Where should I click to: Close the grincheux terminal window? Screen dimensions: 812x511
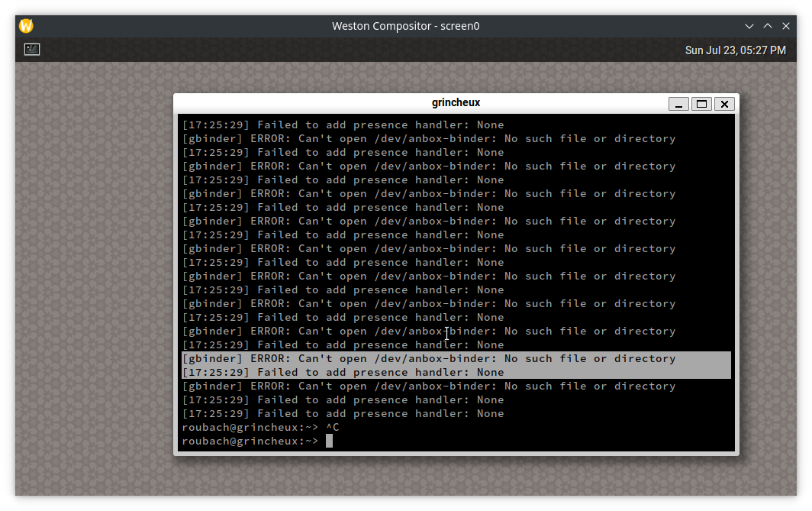pyautogui.click(x=723, y=104)
